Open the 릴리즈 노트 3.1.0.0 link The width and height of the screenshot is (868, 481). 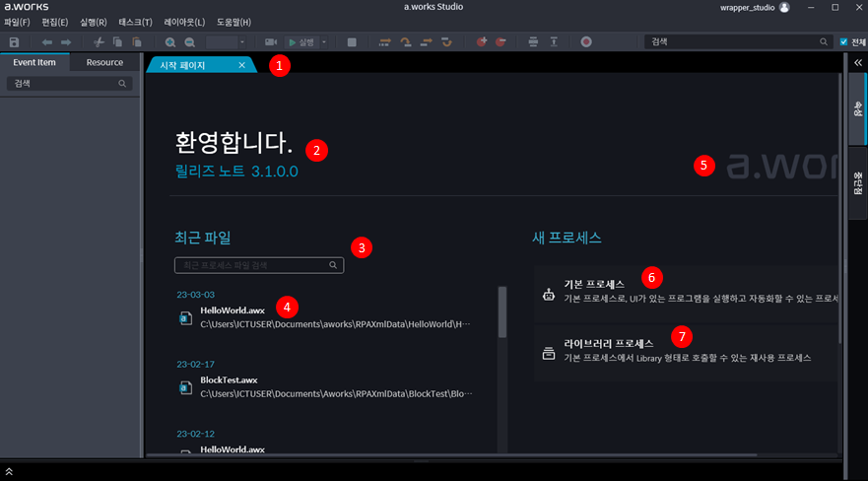click(x=236, y=172)
